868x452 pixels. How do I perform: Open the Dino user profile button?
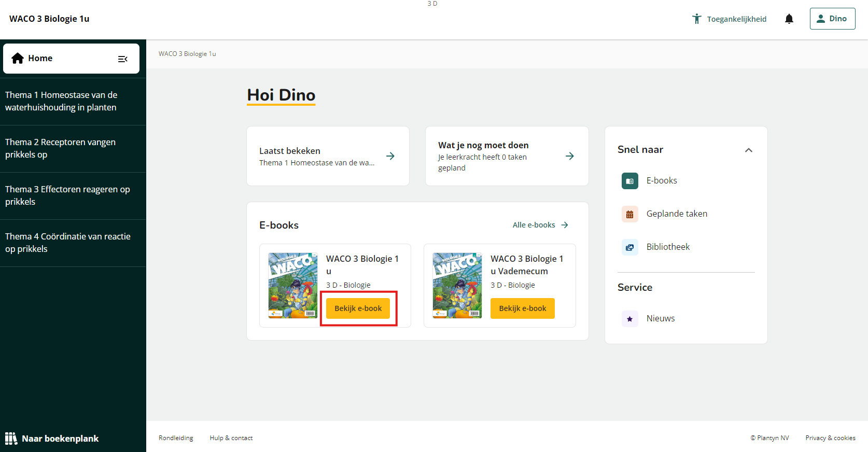832,19
